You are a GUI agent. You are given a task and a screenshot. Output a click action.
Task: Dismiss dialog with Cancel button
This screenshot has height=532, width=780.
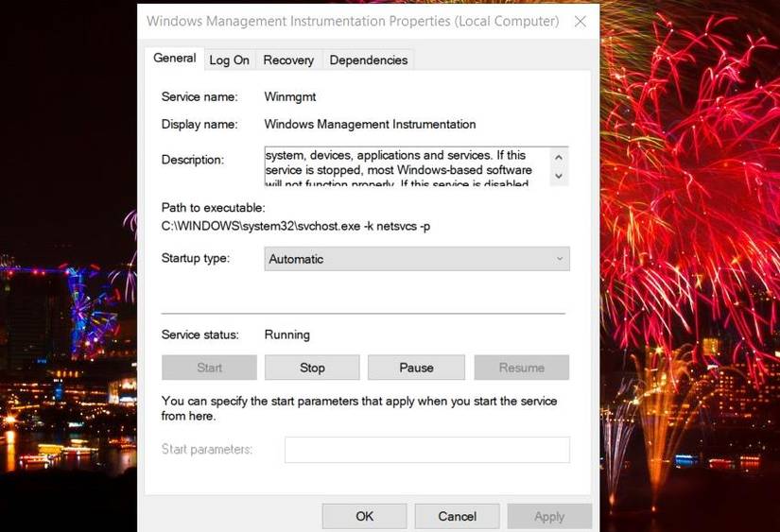pyautogui.click(x=457, y=516)
